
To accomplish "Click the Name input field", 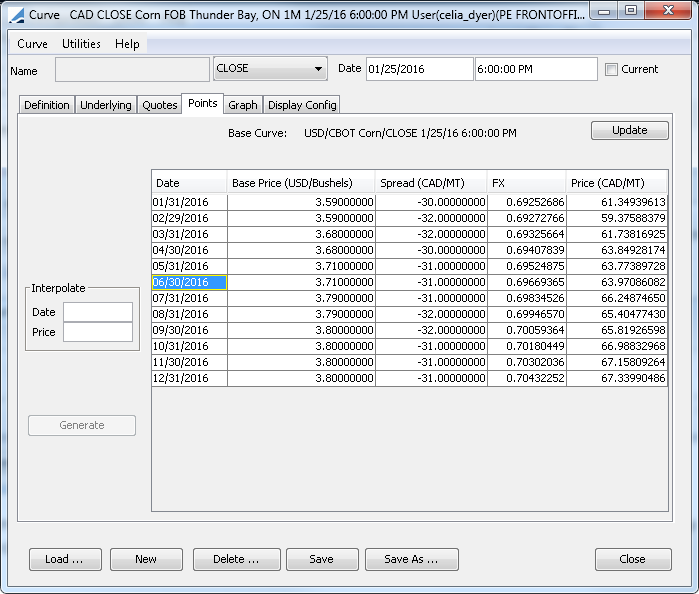I will 132,70.
